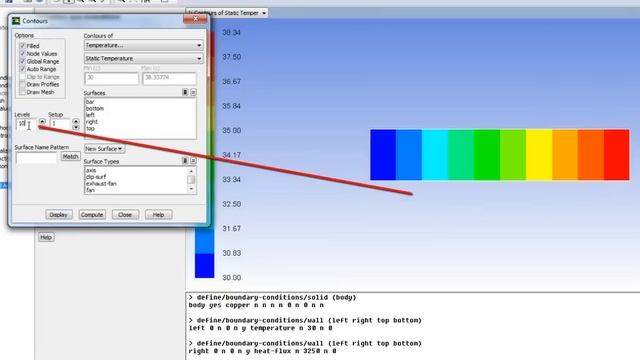Select 'exhaust-fan' in Surface Types list
This screenshot has width=640, height=360.
101,183
